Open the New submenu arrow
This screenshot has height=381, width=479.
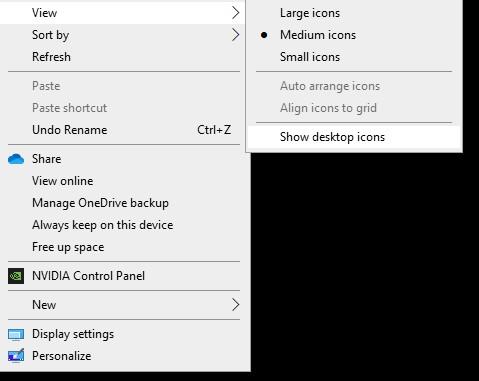coord(236,305)
